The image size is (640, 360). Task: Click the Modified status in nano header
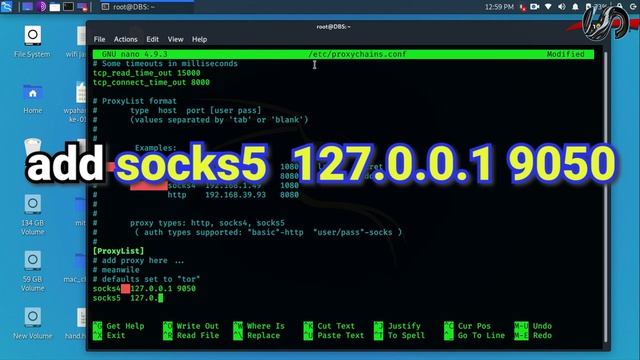[x=565, y=54]
